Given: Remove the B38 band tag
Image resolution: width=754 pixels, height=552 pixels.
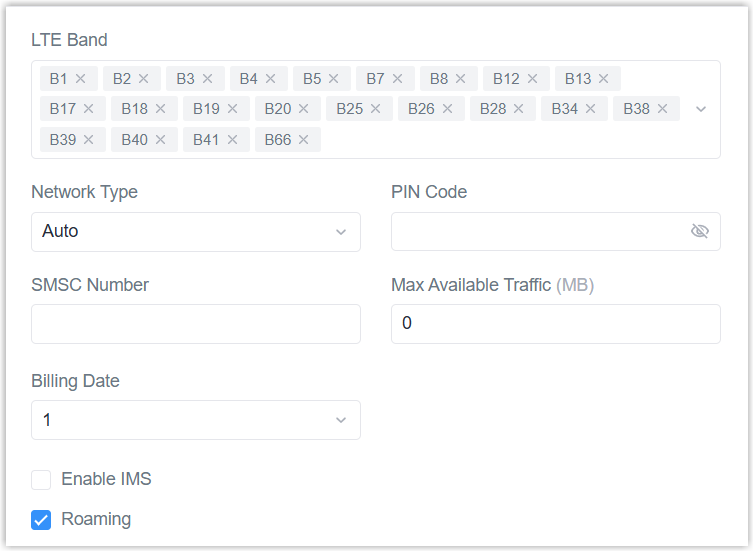Looking at the screenshot, I should click(662, 109).
